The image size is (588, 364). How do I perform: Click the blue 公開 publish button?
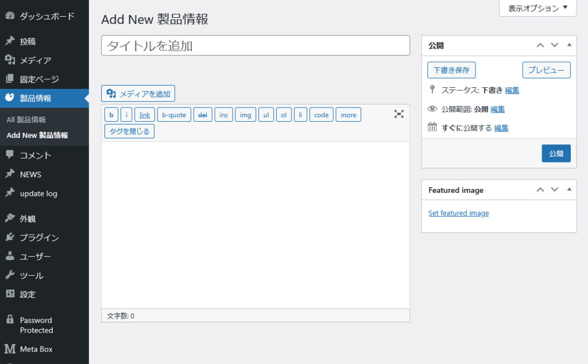556,153
